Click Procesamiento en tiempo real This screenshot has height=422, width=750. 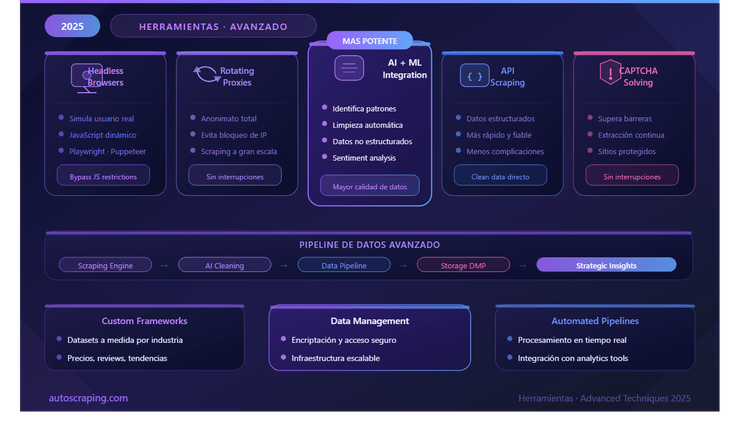(x=572, y=340)
